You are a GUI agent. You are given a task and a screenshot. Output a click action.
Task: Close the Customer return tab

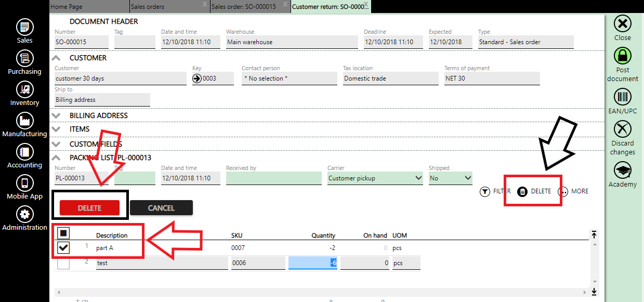point(366,4)
